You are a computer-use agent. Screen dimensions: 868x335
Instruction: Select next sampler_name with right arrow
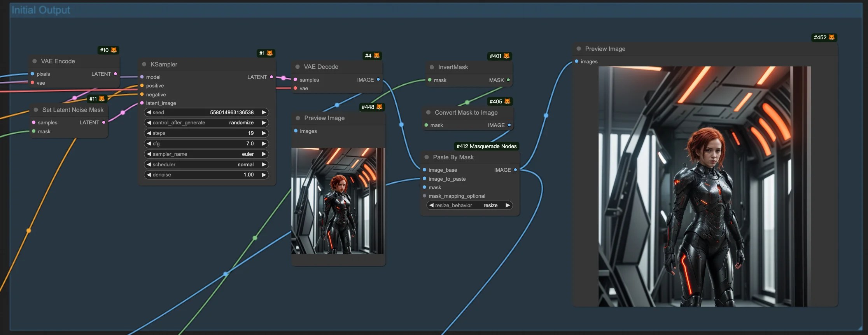tap(264, 154)
